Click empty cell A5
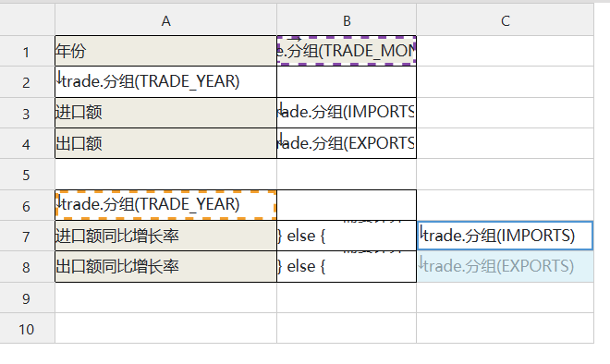This screenshot has height=364, width=610. click(165, 175)
